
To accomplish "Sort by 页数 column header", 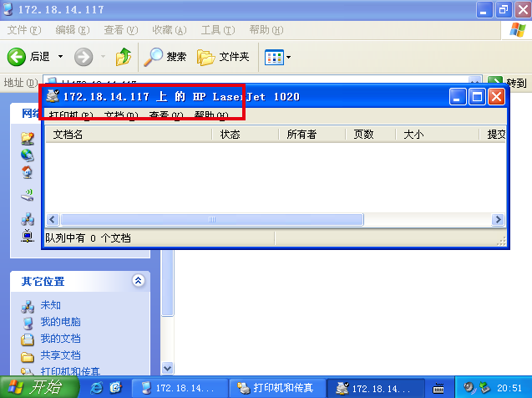I will point(371,135).
